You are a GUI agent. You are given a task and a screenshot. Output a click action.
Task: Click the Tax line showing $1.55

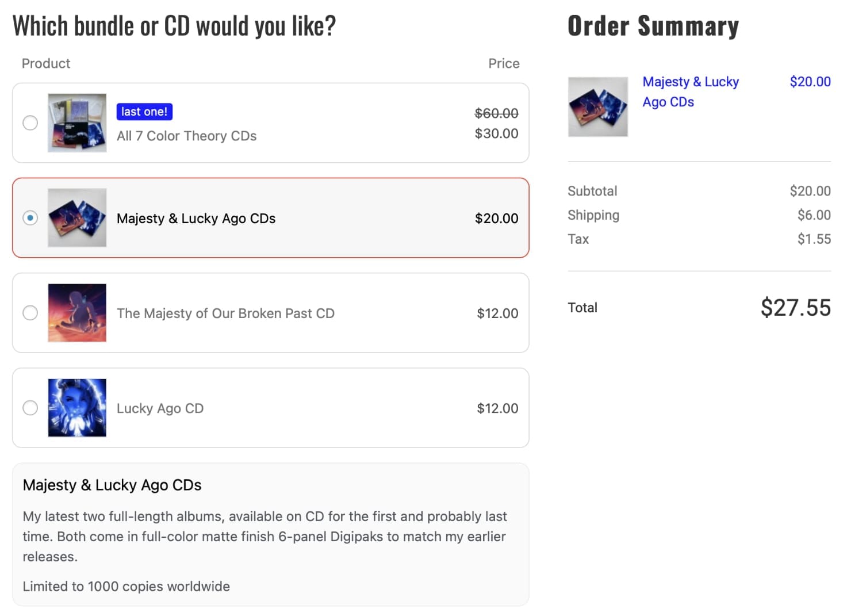click(x=814, y=239)
